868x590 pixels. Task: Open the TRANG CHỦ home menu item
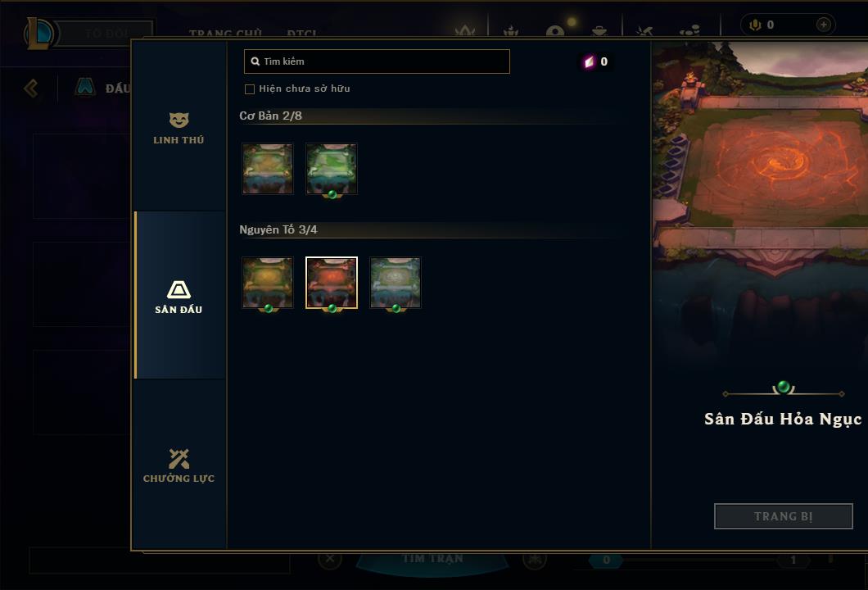[x=225, y=34]
